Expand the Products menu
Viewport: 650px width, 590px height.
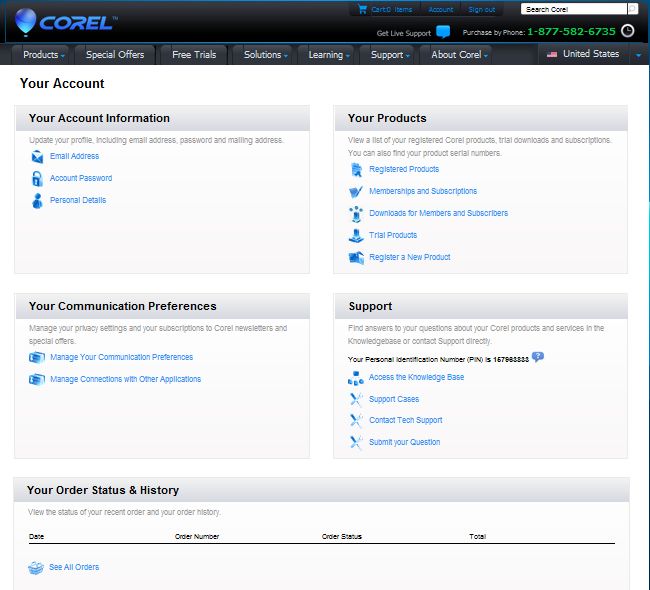click(44, 55)
